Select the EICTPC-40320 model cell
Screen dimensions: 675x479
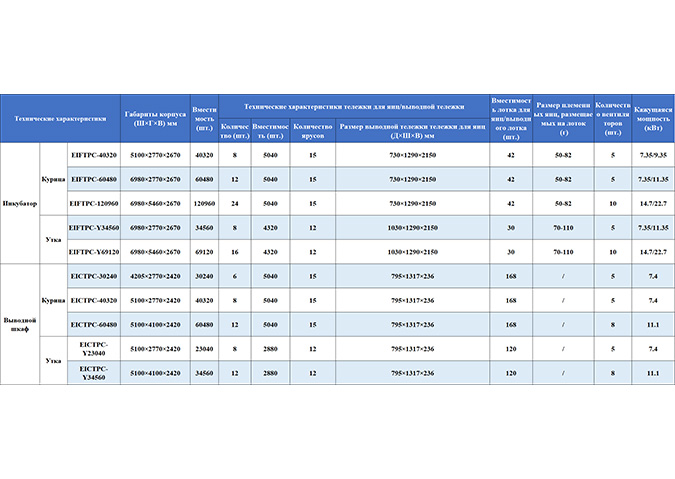(x=94, y=300)
